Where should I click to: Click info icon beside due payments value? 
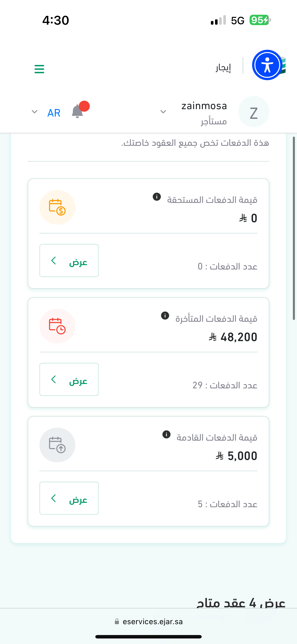click(x=157, y=197)
